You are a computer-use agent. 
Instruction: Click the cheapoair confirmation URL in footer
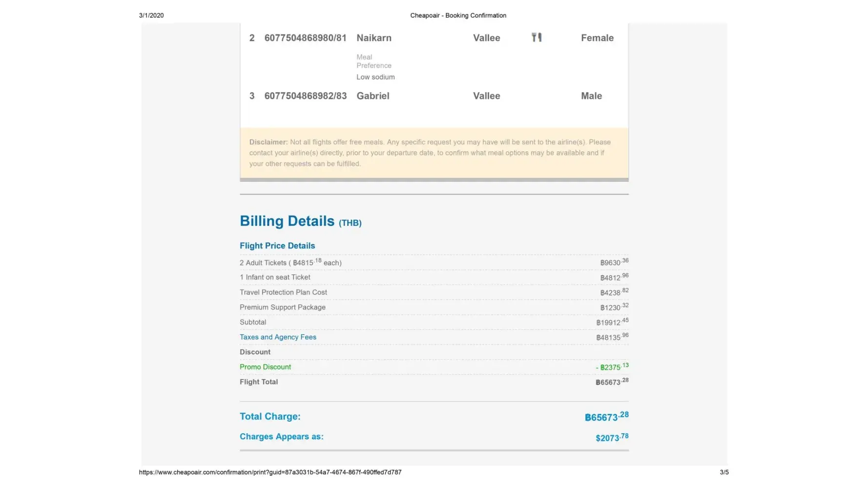tap(270, 472)
